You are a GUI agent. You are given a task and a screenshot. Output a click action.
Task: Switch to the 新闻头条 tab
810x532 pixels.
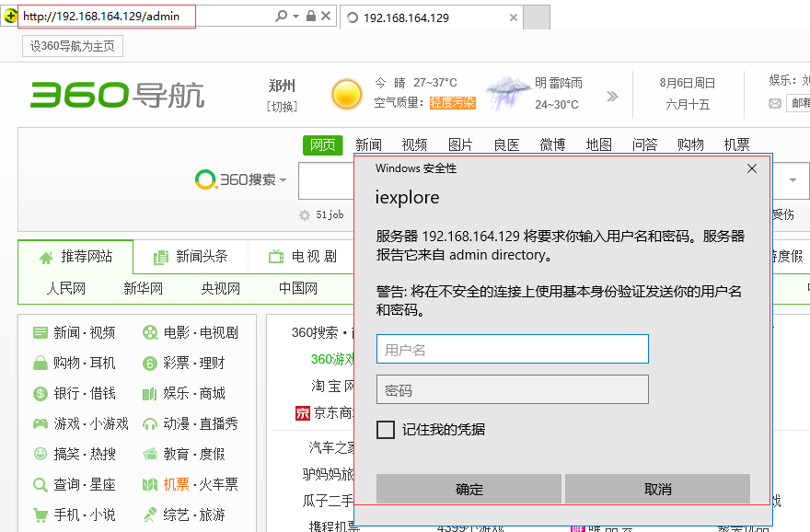point(190,257)
